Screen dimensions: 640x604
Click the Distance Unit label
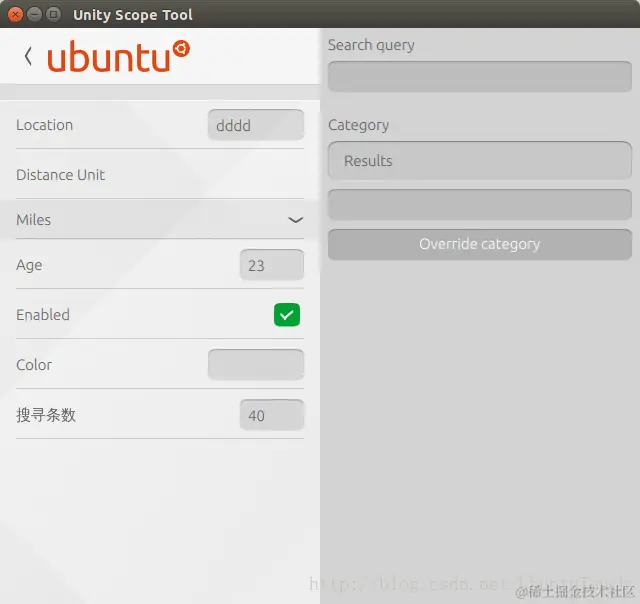click(x=60, y=175)
